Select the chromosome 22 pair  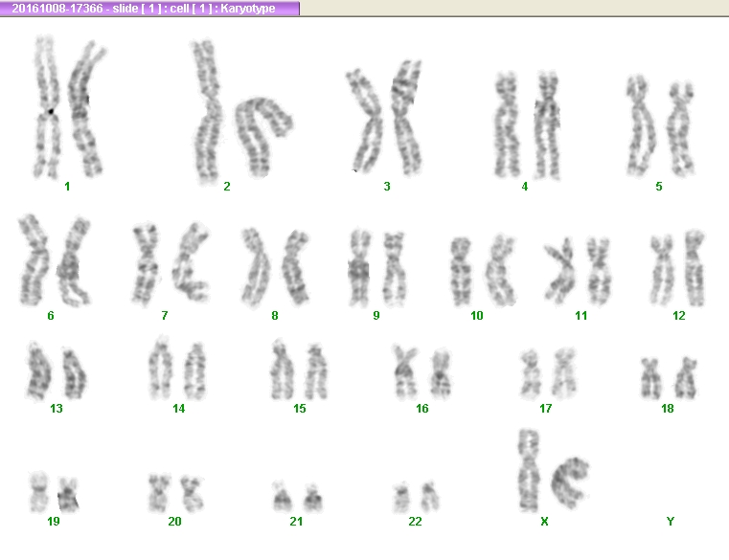click(416, 497)
